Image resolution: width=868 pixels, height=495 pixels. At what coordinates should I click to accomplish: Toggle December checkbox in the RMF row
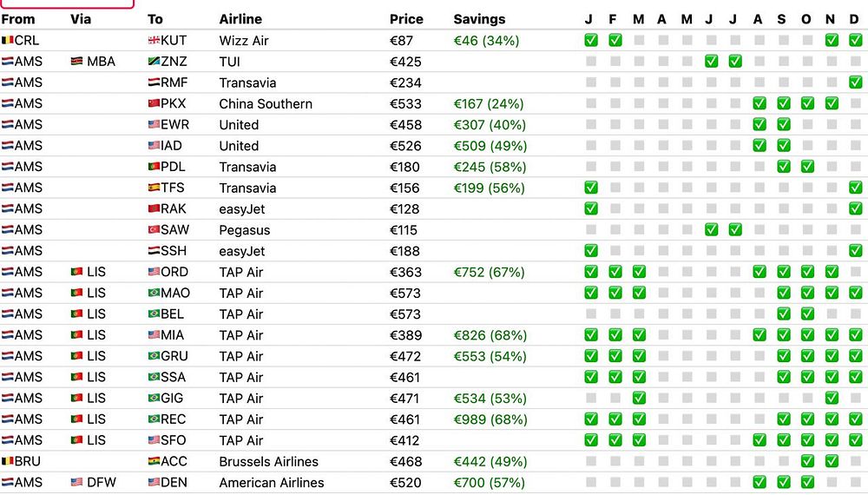[x=855, y=82]
